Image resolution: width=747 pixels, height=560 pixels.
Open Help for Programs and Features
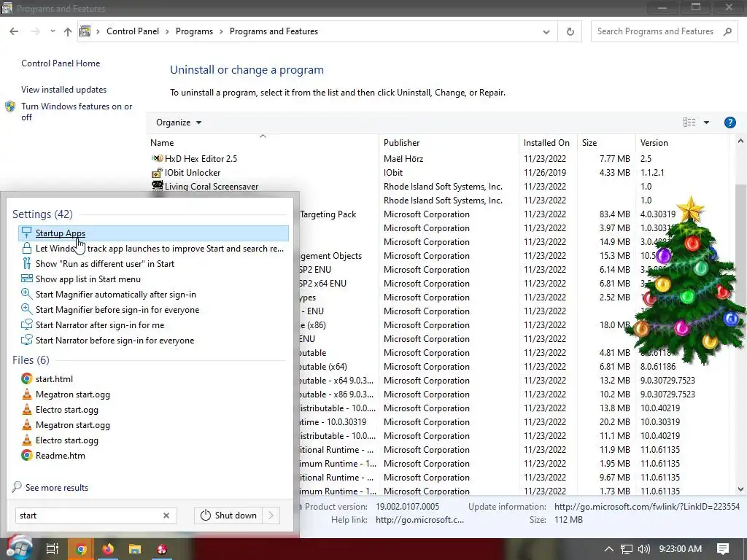[x=729, y=122]
